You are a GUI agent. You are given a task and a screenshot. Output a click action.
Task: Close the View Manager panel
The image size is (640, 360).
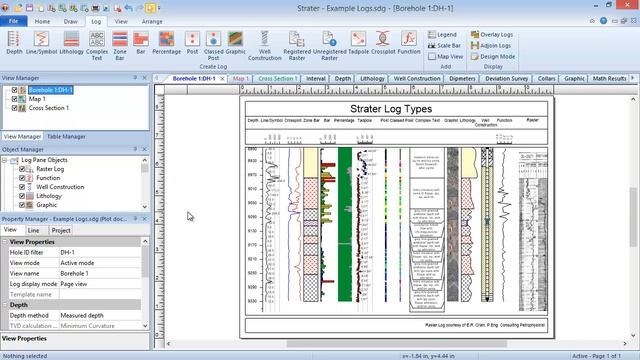click(144, 78)
